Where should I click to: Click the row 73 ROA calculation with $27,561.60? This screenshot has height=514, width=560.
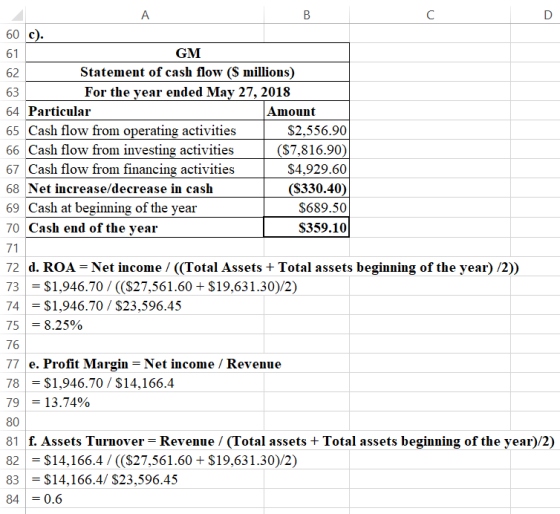tap(164, 286)
